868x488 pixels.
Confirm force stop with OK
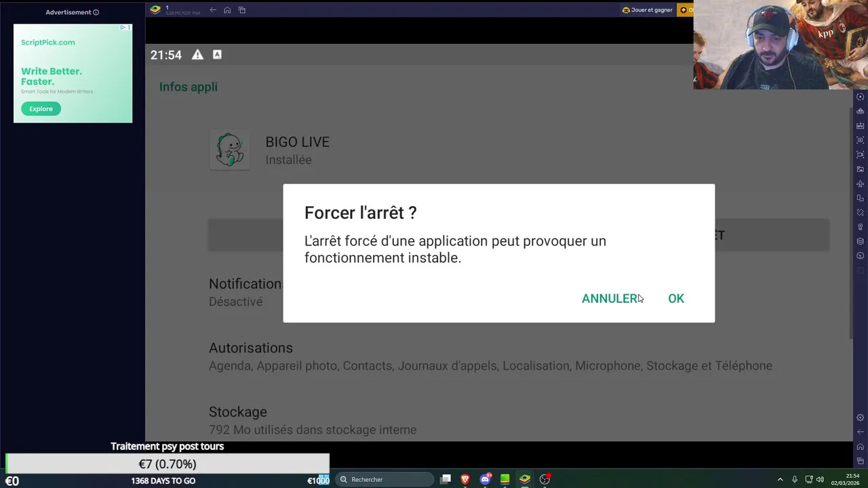click(676, 298)
